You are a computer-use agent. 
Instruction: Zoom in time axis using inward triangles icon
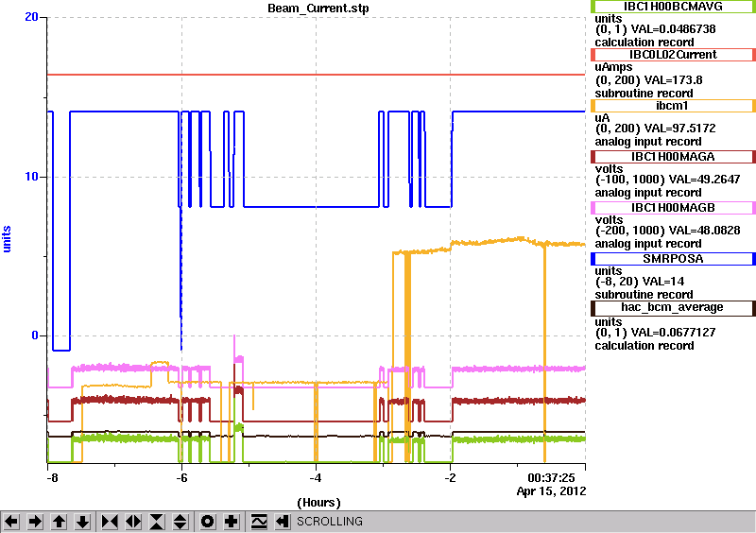110,522
